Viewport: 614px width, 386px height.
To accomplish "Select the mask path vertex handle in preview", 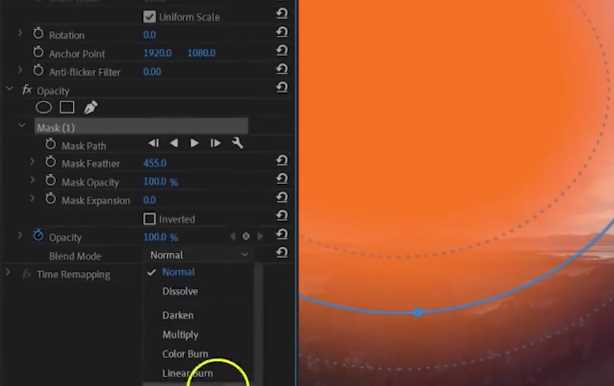I will 418,312.
